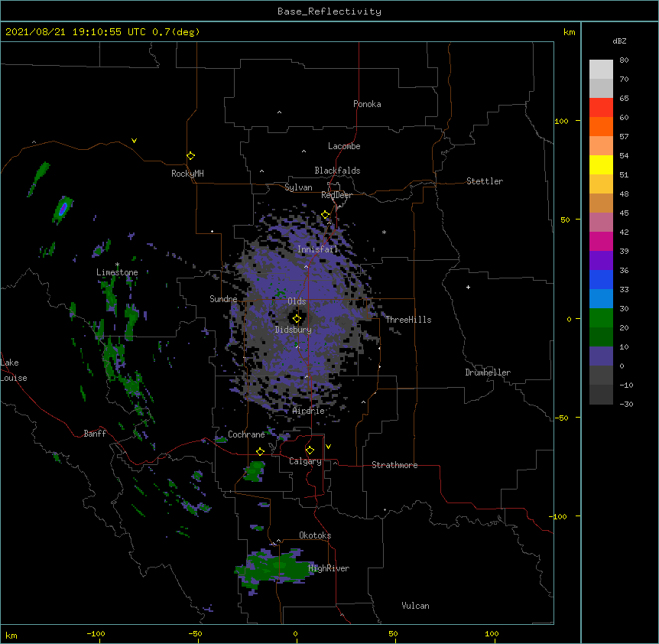Select the orange 60-57 dBZ legend swatch
Image resolution: width=659 pixels, height=644 pixels.
pyautogui.click(x=601, y=126)
